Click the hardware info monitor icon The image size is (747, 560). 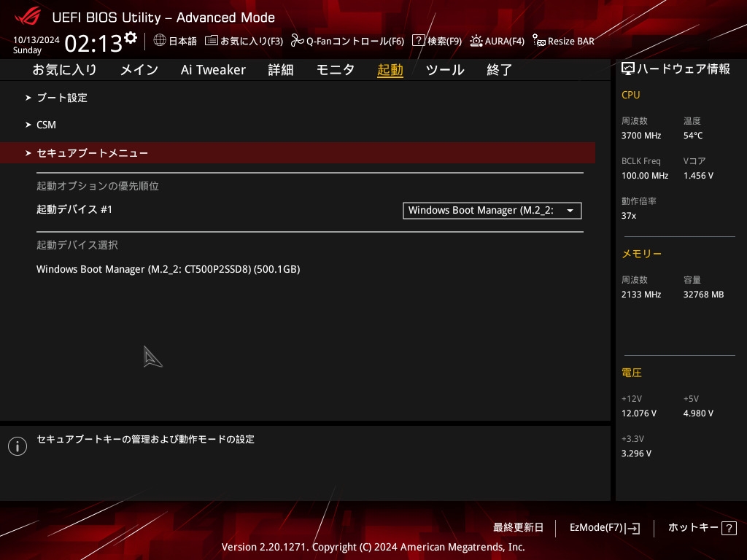(x=628, y=69)
